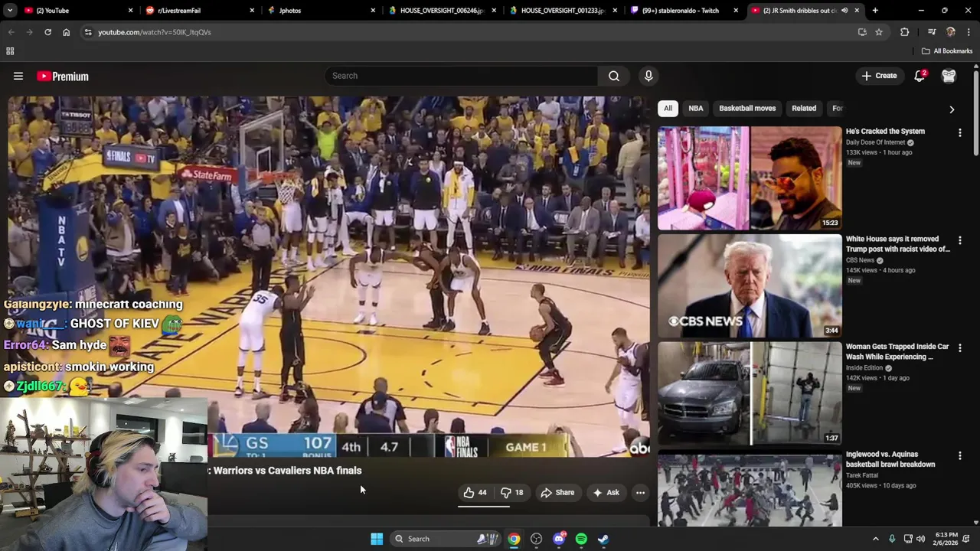Open He's Cracked the System thumbnail
980x551 pixels.
coord(750,178)
